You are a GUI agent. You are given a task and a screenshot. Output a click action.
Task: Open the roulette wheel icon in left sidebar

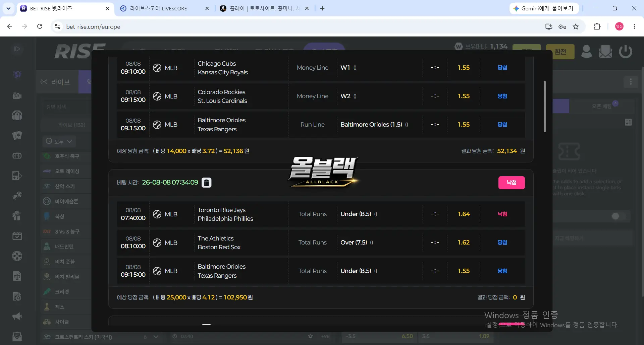17,256
